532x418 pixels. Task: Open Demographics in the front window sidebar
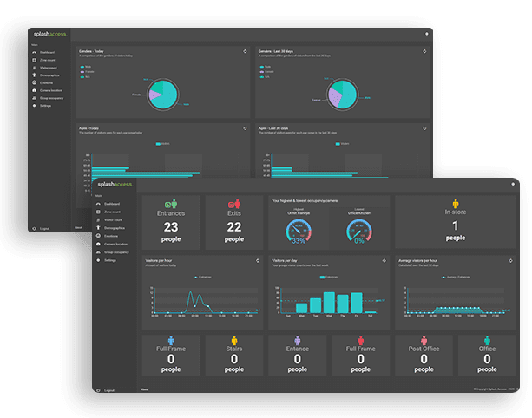tap(115, 228)
